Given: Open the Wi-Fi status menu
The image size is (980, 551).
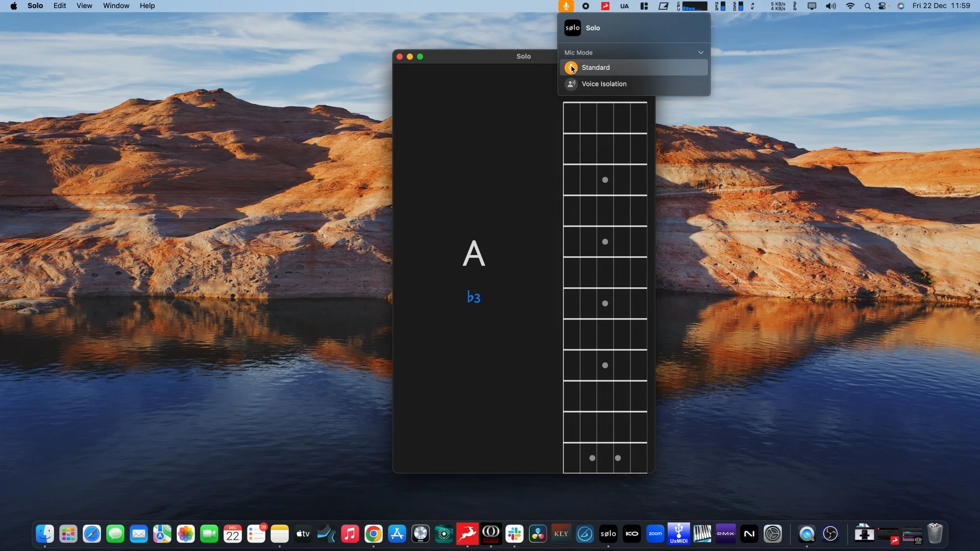Looking at the screenshot, I should click(x=850, y=6).
